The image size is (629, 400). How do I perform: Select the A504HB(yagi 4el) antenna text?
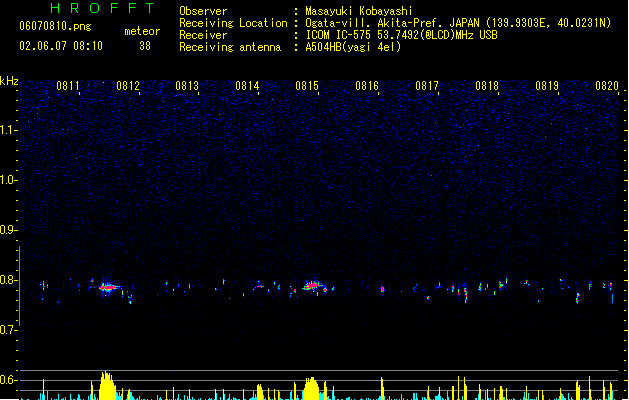pos(353,47)
